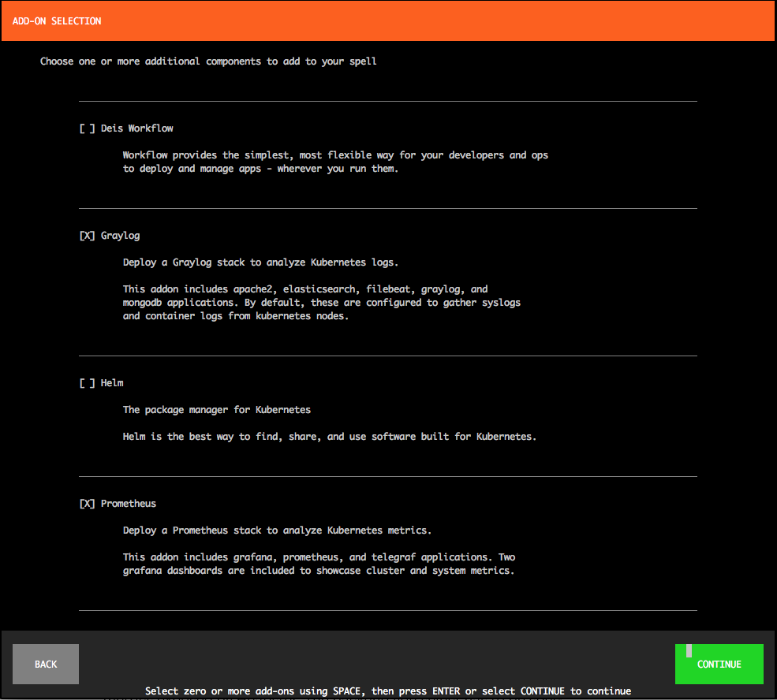Tick the Helm add-on checkbox
Viewport: 777px width, 700px height.
click(x=88, y=383)
